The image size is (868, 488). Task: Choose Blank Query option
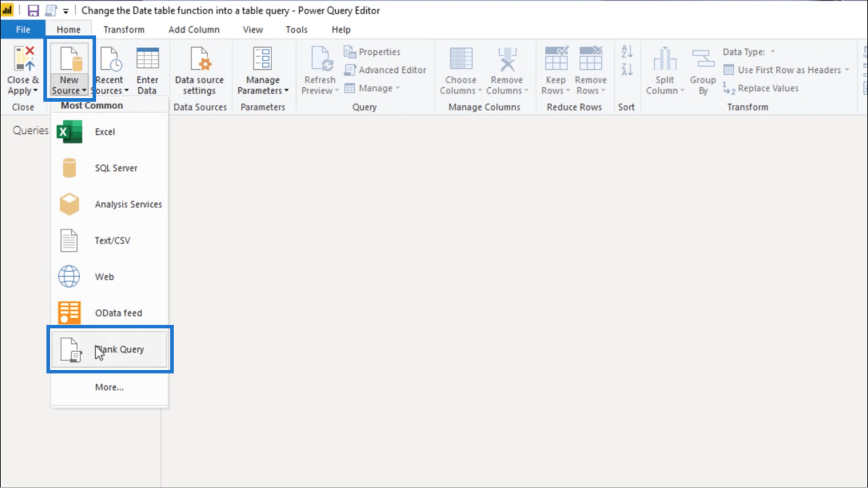(x=110, y=349)
